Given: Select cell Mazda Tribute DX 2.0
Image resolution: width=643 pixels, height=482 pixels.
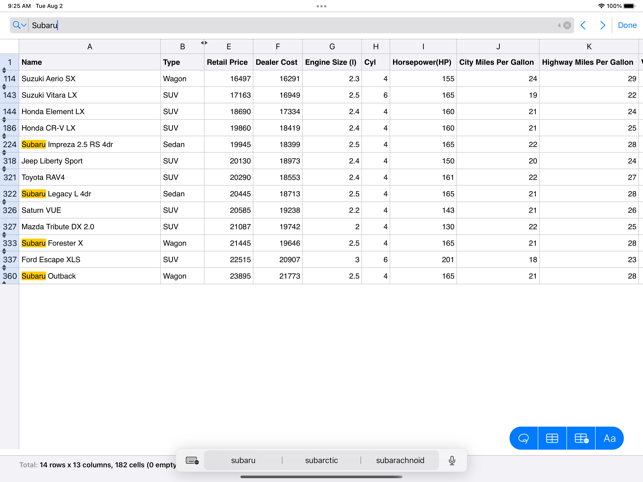Looking at the screenshot, I should tap(89, 227).
